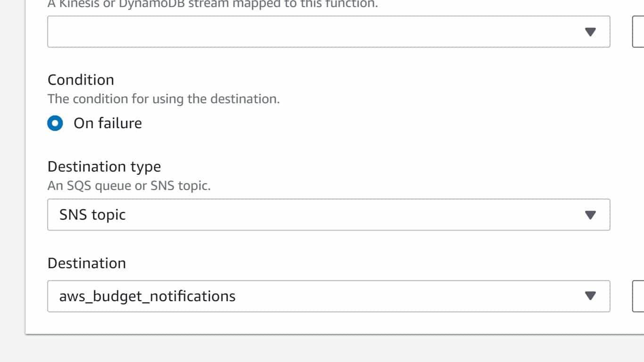Open the empty stream selection dropdown

[x=329, y=32]
